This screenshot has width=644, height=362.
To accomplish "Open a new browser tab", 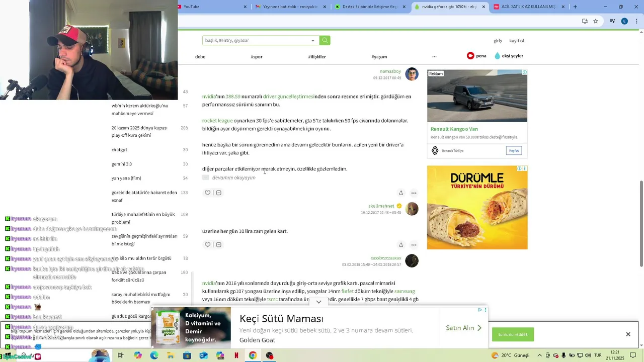I will 575,7.
